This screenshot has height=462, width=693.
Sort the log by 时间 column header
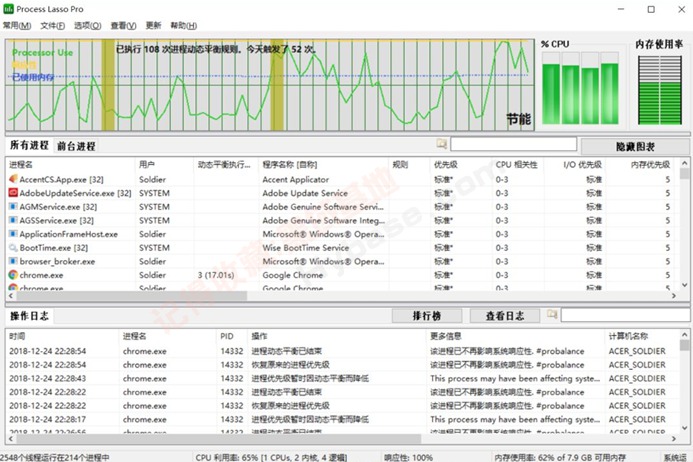[x=62, y=336]
